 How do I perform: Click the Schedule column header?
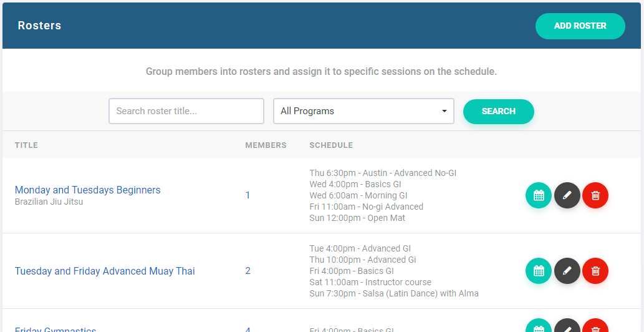(331, 145)
